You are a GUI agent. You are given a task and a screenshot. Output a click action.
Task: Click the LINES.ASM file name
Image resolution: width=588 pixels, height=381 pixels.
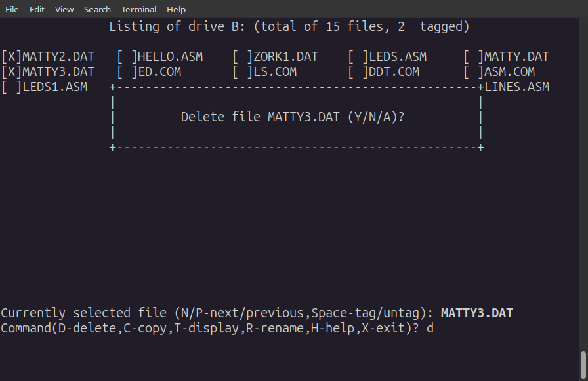pos(516,87)
